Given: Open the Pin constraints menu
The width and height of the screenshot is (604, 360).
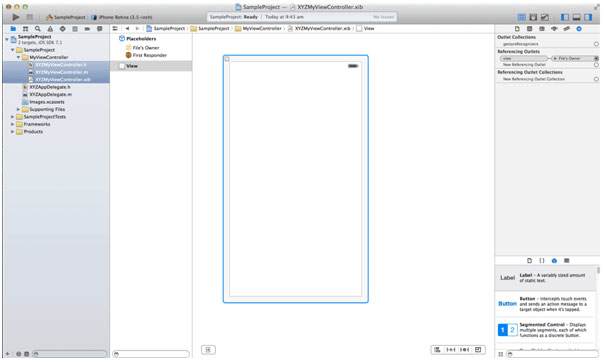Looking at the screenshot, I should (x=451, y=350).
